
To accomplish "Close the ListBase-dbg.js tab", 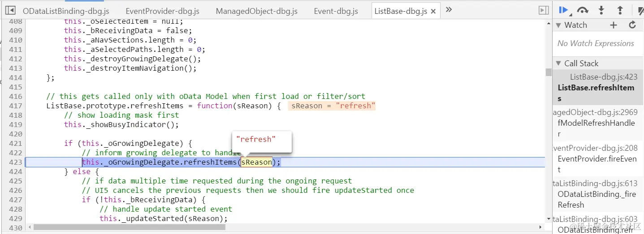I will [x=433, y=12].
